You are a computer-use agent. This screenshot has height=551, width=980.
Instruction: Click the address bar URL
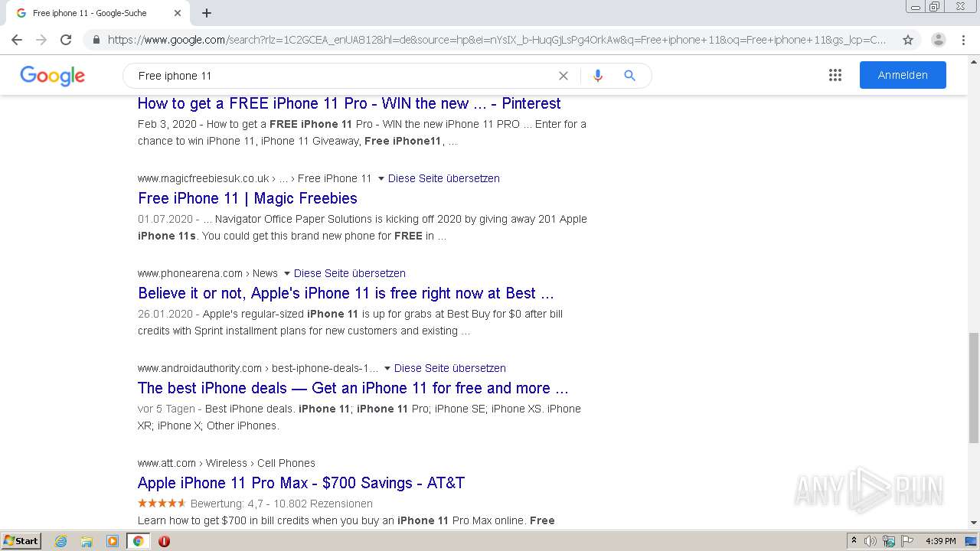[496, 40]
